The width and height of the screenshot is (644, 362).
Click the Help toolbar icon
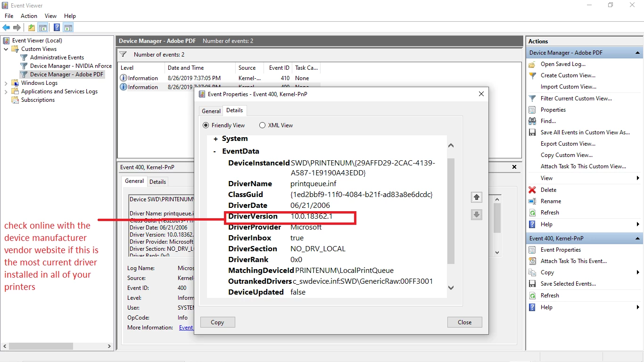pyautogui.click(x=57, y=27)
